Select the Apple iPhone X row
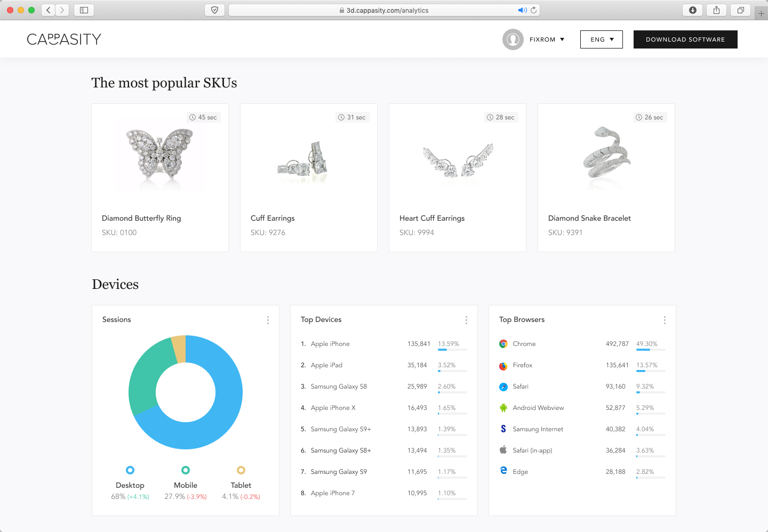768x532 pixels. click(x=384, y=408)
